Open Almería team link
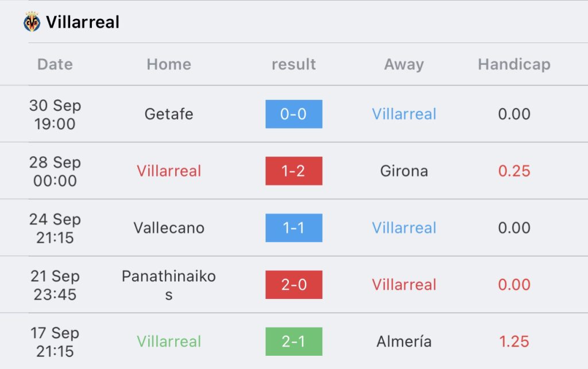Viewport: 588px width, 369px height. point(404,341)
